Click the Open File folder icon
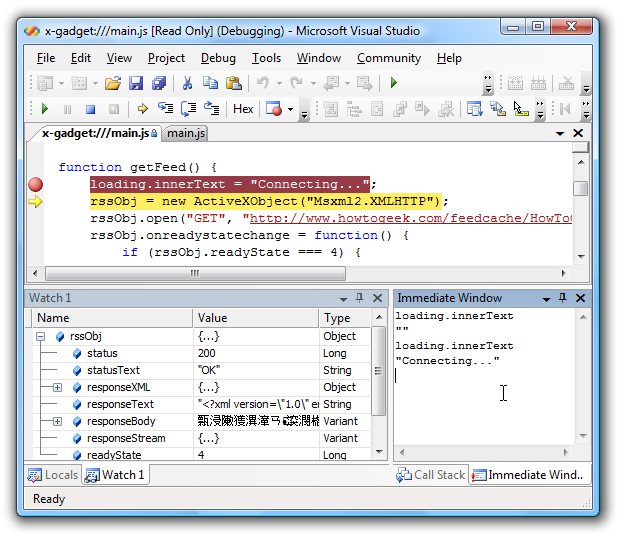 click(x=113, y=83)
